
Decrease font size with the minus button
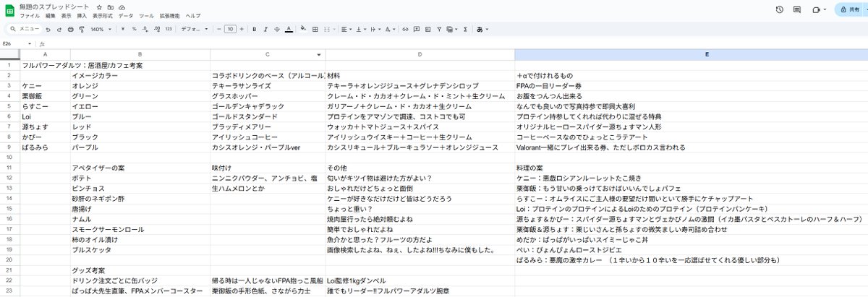tap(219, 29)
